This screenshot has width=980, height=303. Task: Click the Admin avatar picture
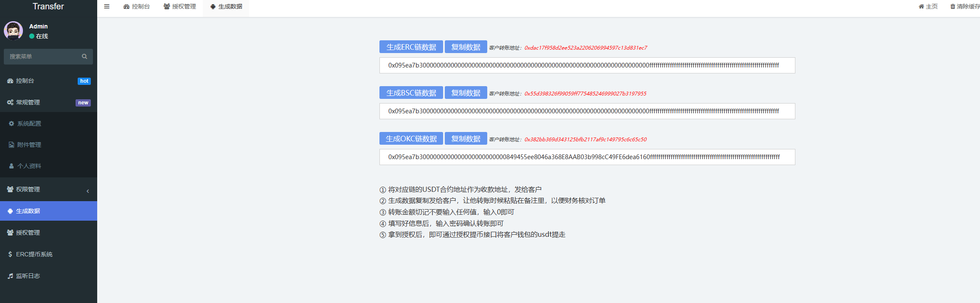13,31
